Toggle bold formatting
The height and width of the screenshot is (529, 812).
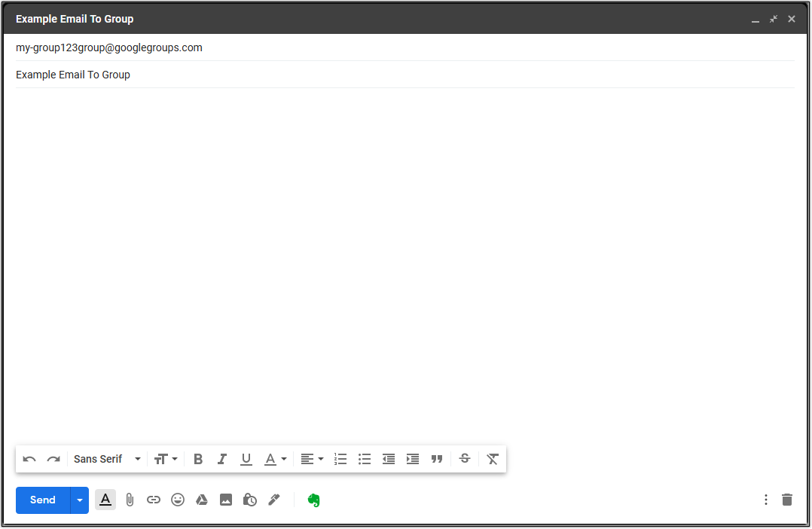198,459
